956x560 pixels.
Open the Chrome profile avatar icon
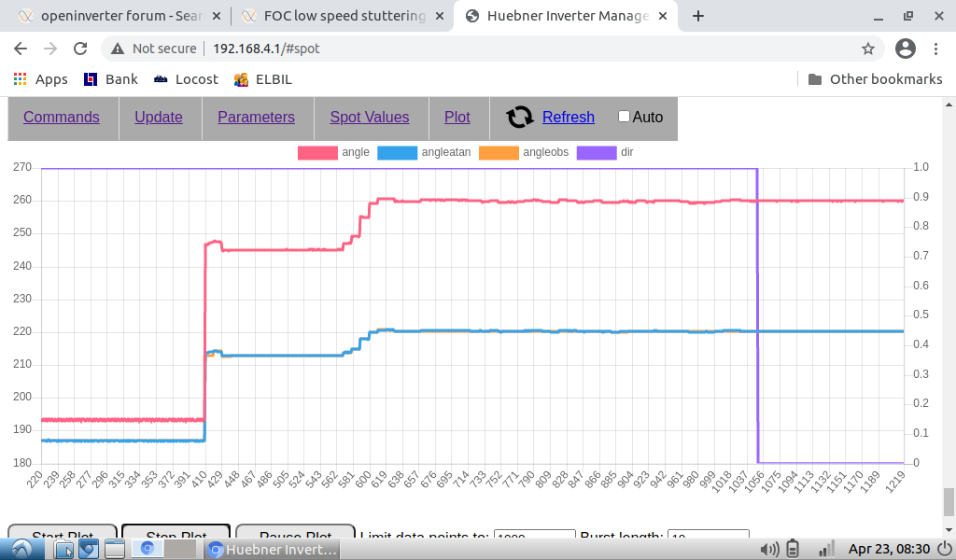coord(905,49)
